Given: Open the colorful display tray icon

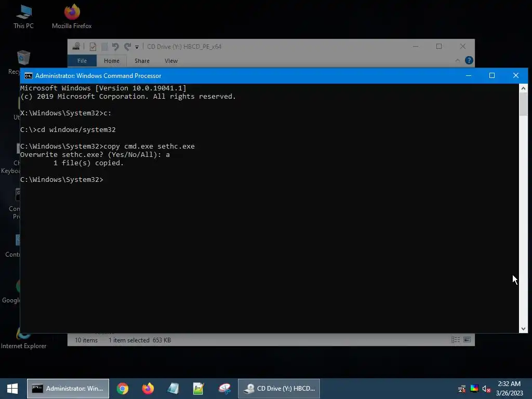Looking at the screenshot, I should coord(474,389).
